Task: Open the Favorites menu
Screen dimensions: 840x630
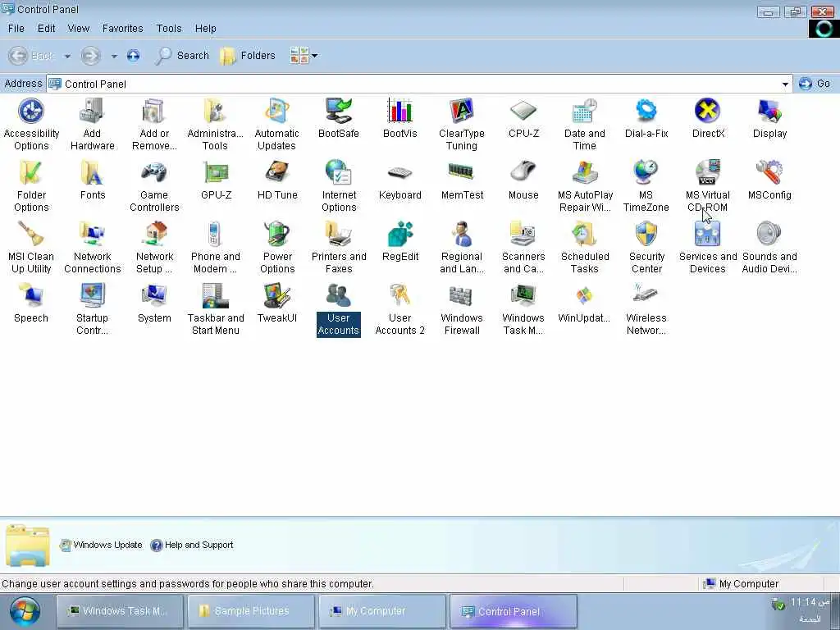Action: (123, 29)
